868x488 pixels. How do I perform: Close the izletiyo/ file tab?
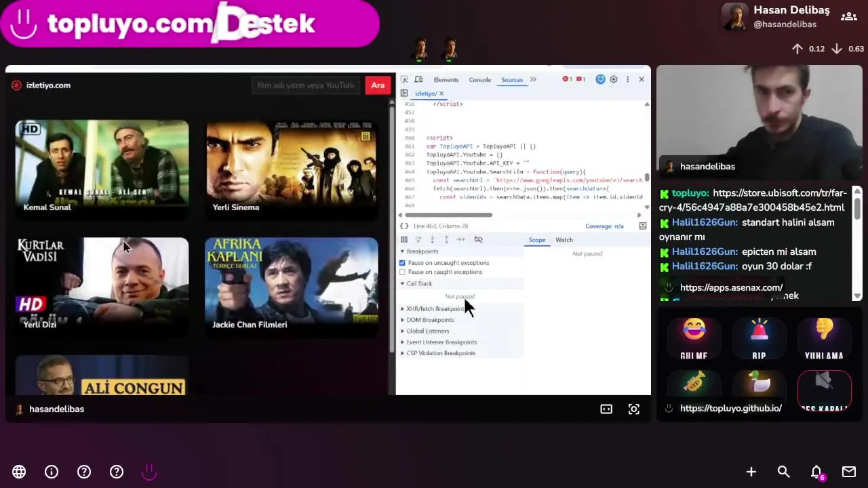[x=441, y=94]
